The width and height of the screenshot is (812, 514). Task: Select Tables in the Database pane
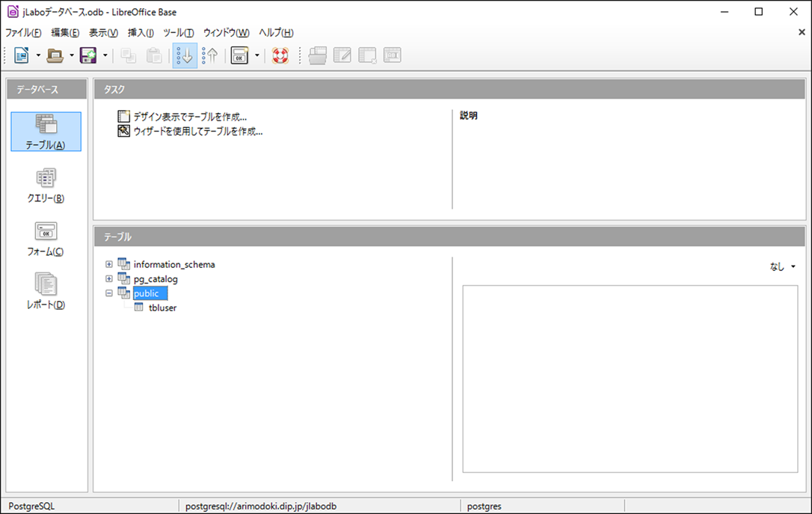pyautogui.click(x=46, y=132)
